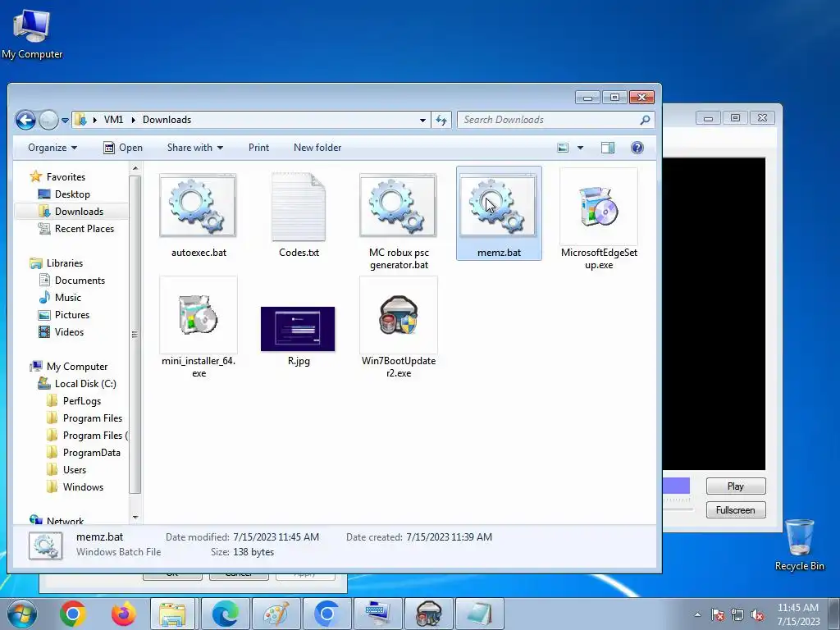Open the Windows Start button

pyautogui.click(x=21, y=614)
